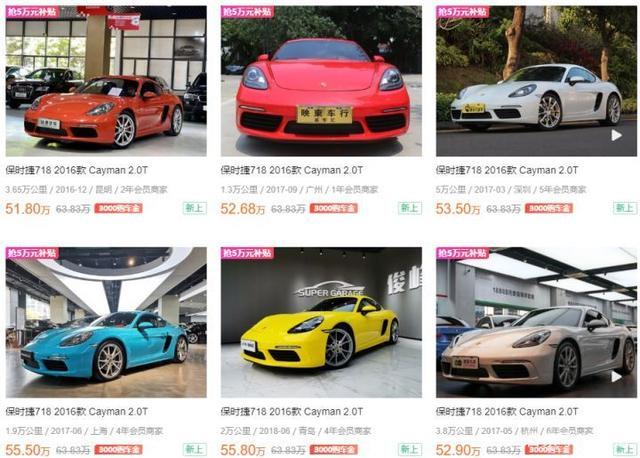Click 3000购车金 badge on the 55.50万 listing
This screenshot has height=458, width=640.
click(x=119, y=449)
